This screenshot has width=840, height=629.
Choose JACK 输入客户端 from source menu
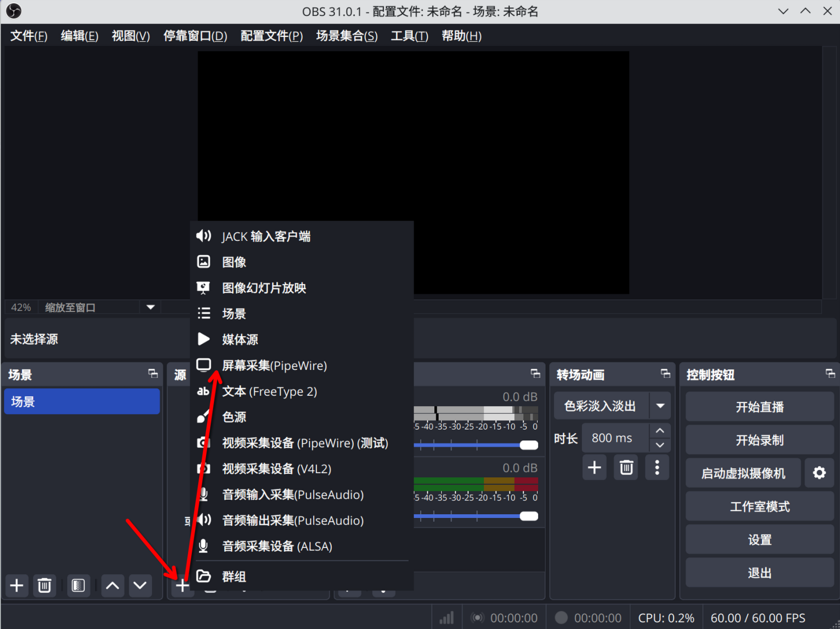pyautogui.click(x=301, y=237)
